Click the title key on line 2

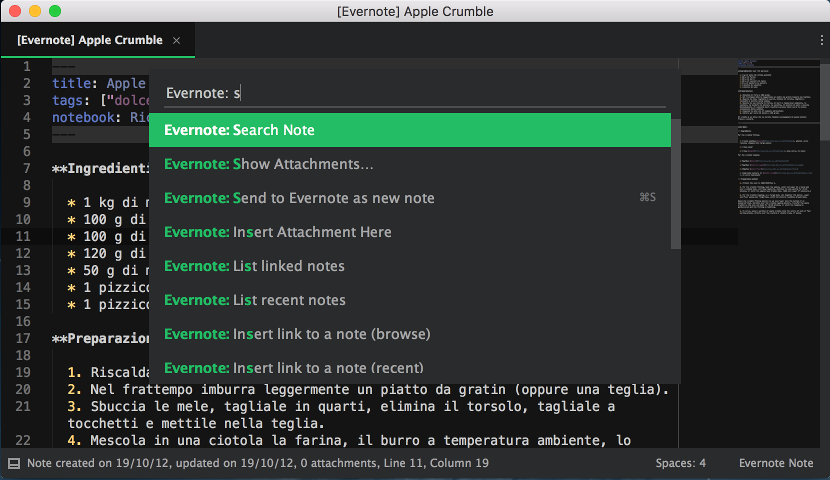coord(71,84)
